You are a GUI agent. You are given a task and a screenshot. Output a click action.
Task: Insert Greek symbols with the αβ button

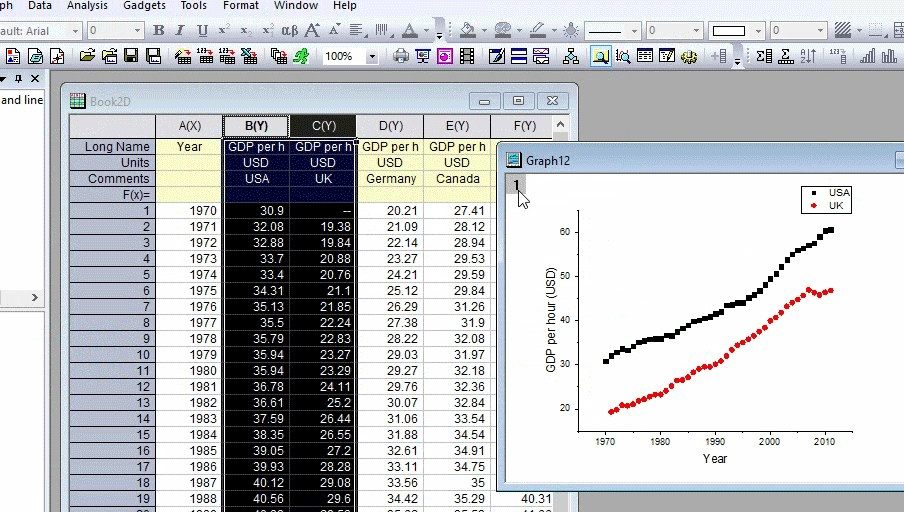click(x=290, y=31)
